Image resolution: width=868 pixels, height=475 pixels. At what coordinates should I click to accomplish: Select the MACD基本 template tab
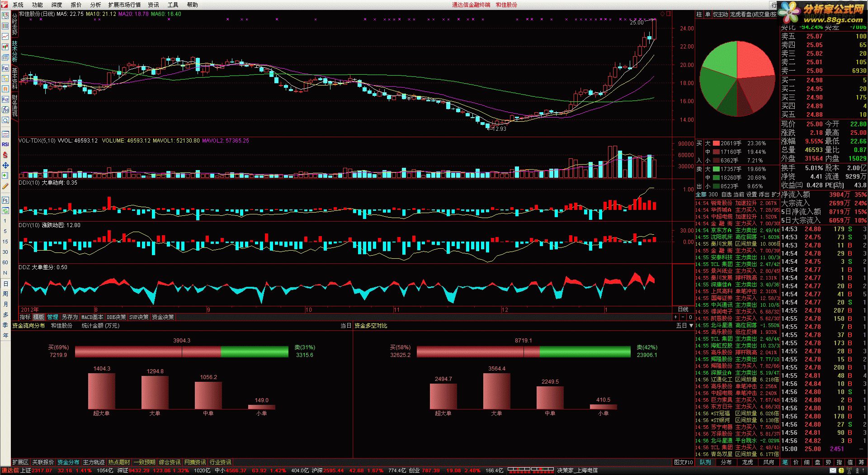click(x=92, y=317)
